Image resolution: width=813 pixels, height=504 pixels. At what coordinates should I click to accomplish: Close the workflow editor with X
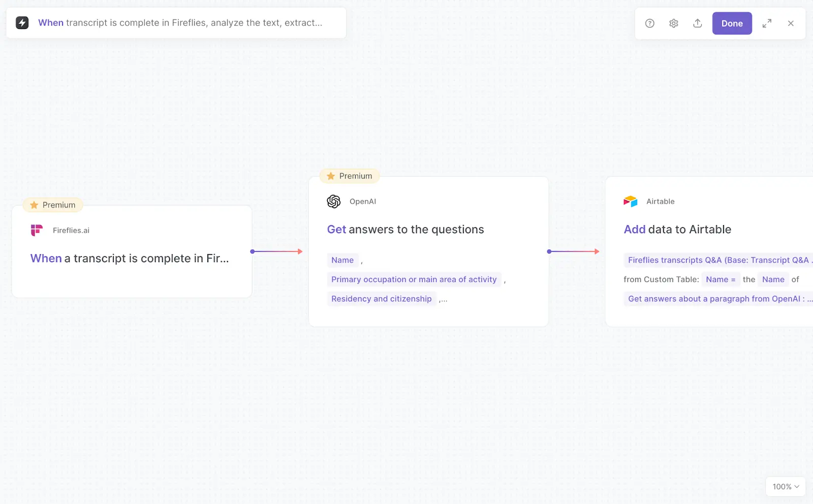tap(791, 23)
